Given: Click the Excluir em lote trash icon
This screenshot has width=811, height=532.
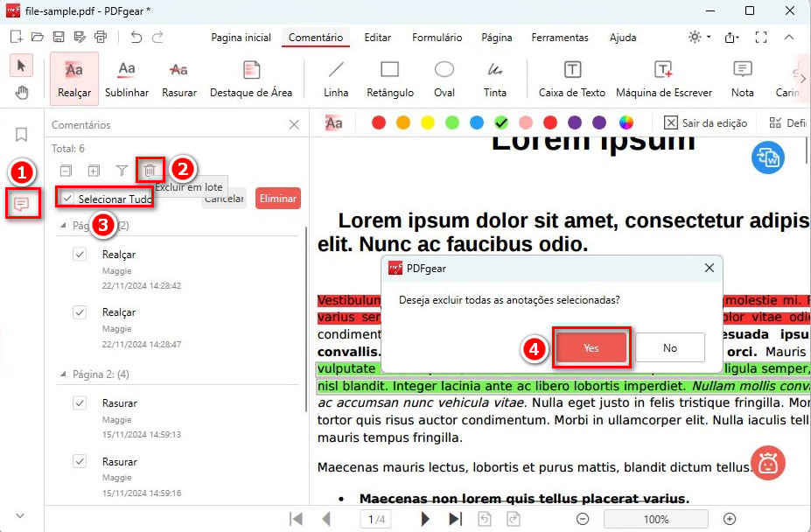Looking at the screenshot, I should [x=150, y=169].
